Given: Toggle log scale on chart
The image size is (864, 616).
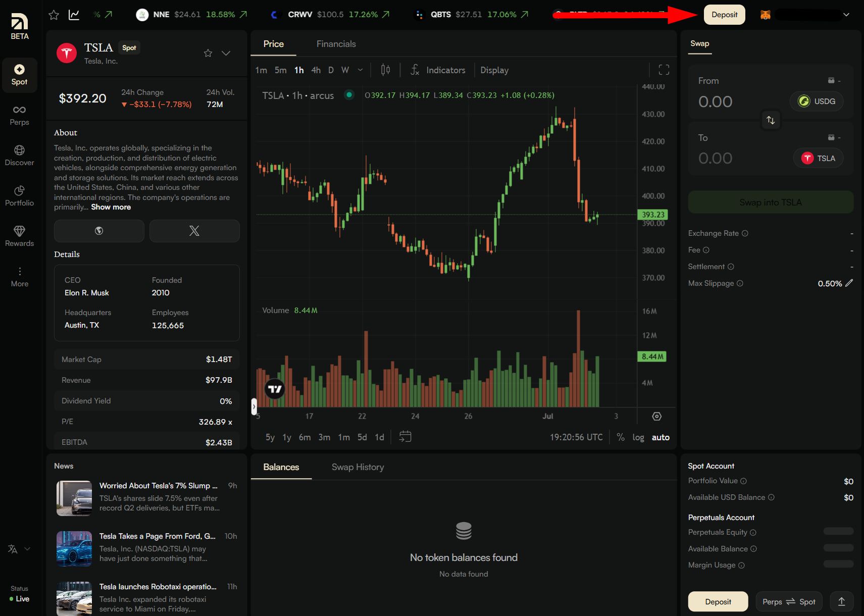Looking at the screenshot, I should (638, 437).
